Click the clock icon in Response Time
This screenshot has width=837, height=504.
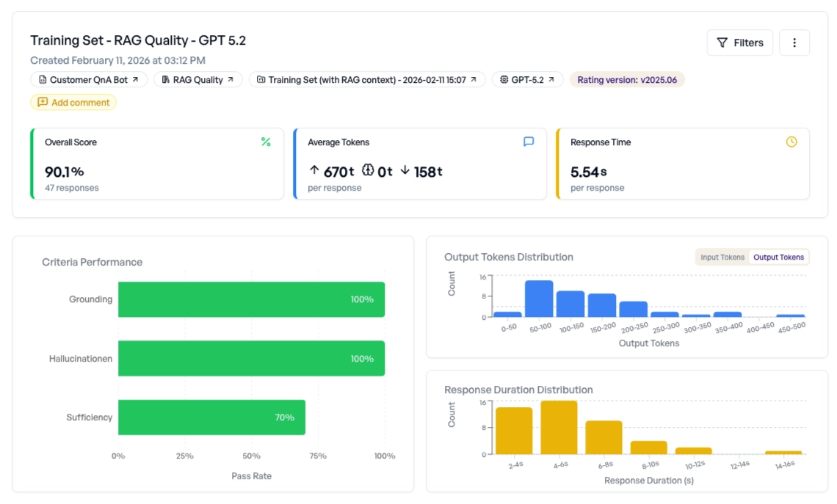click(x=791, y=142)
